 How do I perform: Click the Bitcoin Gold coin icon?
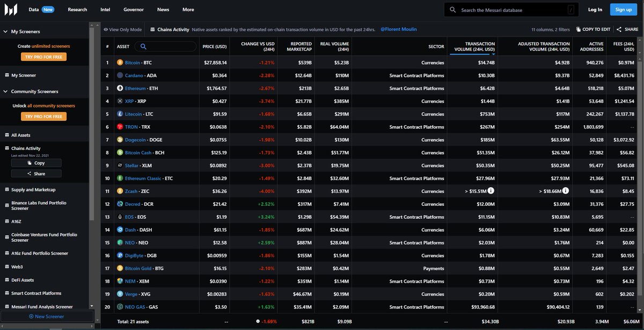pyautogui.click(x=120, y=268)
